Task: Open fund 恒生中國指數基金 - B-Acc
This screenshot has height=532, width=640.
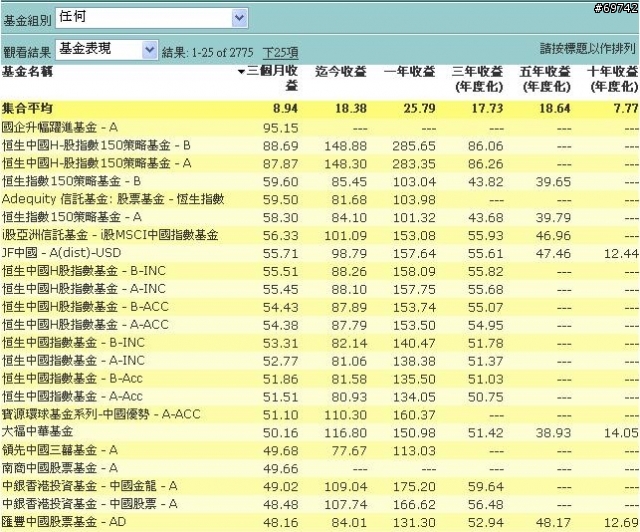Action: [x=72, y=378]
